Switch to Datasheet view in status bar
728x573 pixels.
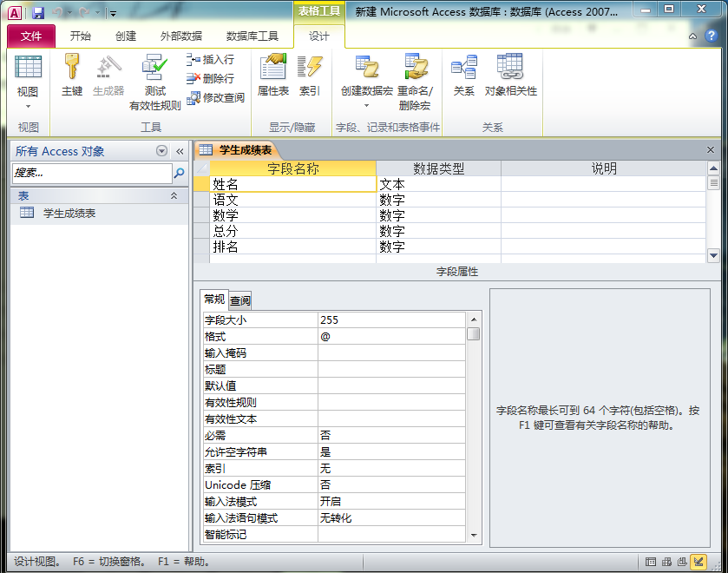click(651, 562)
